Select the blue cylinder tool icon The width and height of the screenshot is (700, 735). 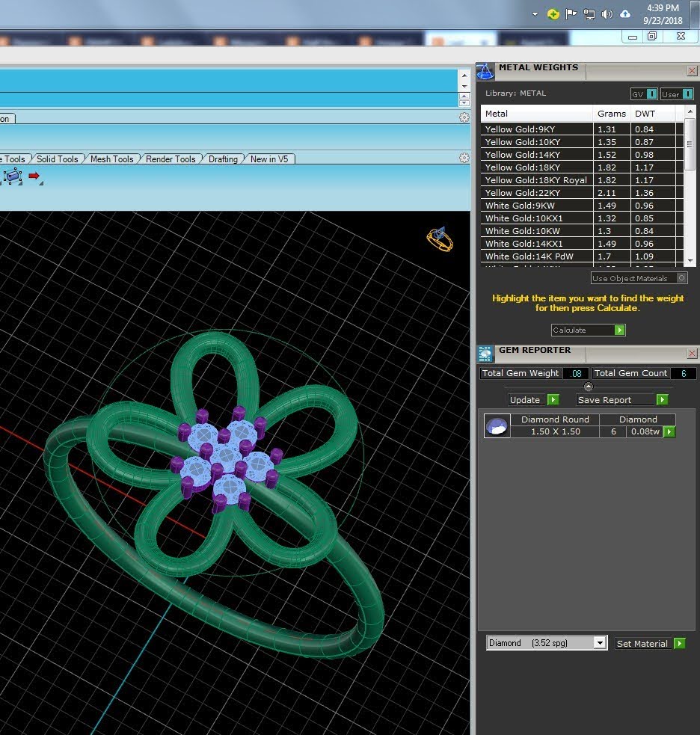pyautogui.click(x=13, y=176)
